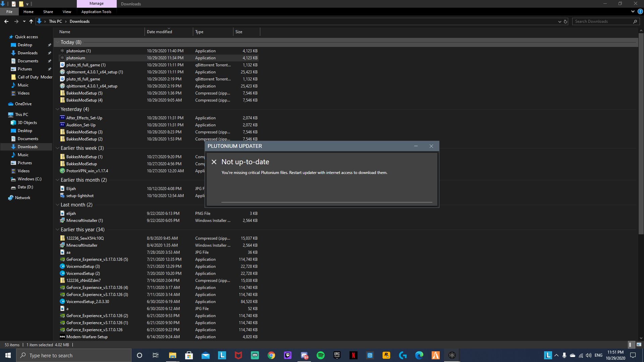This screenshot has height=362, width=644.
Task: Collapse the Today (8) group
Action: coord(58,42)
